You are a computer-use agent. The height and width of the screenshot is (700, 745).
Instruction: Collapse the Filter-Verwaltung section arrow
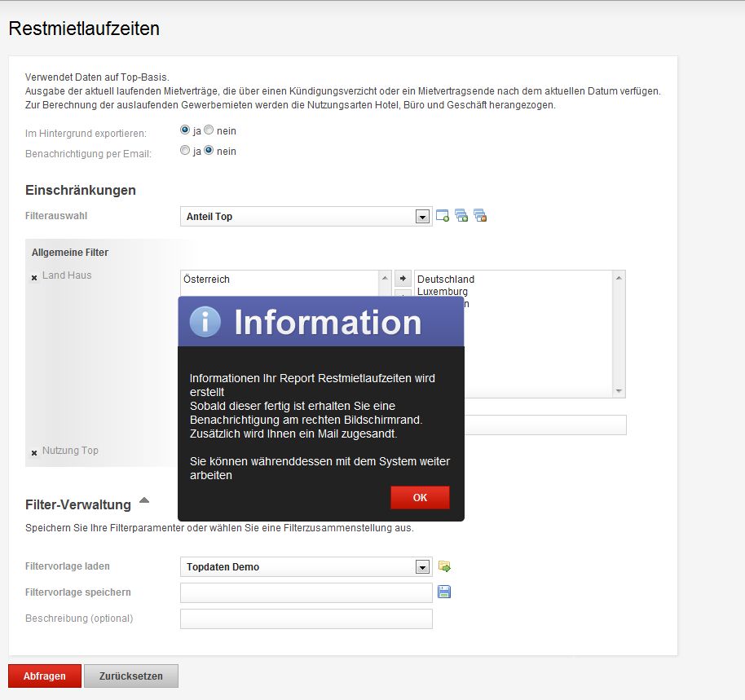click(x=144, y=500)
